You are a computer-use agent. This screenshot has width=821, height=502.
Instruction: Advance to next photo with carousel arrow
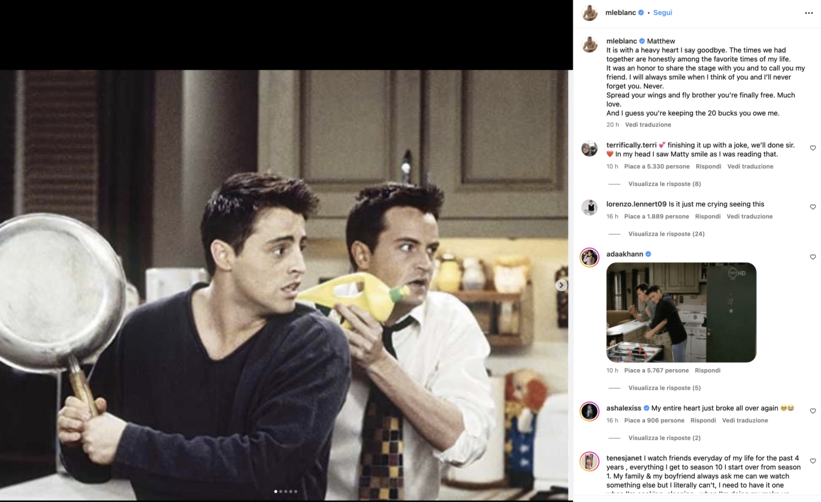click(x=561, y=285)
